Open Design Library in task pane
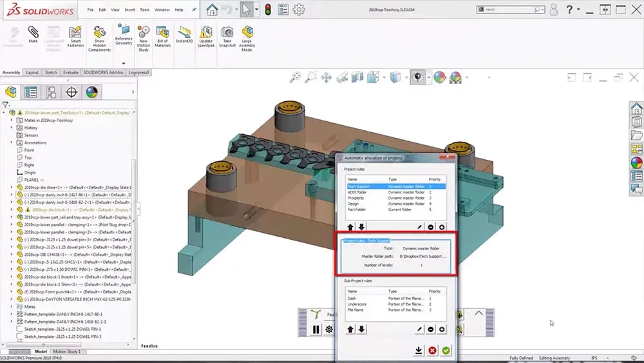Image resolution: width=644 pixels, height=363 pixels. [637, 122]
